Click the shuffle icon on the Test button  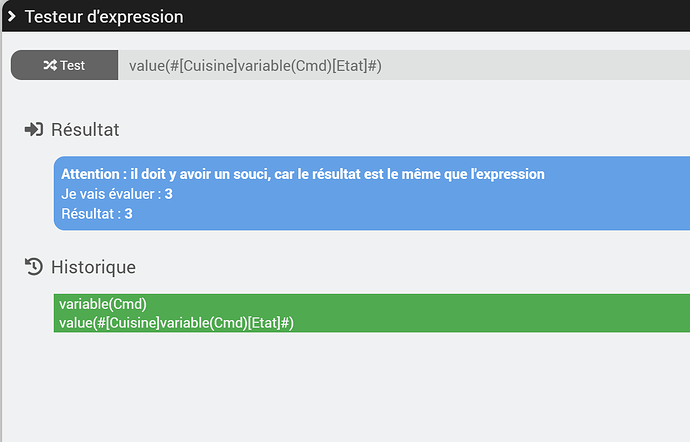50,66
